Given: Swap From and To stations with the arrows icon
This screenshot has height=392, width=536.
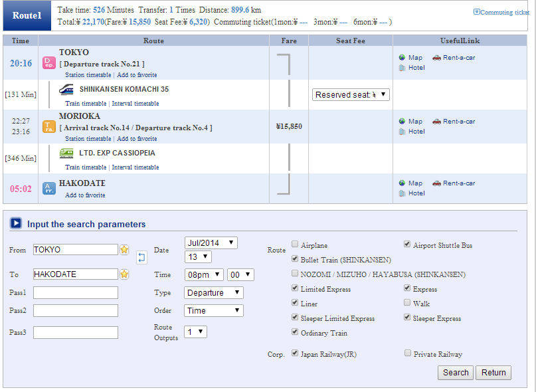Looking at the screenshot, I should [x=141, y=257].
